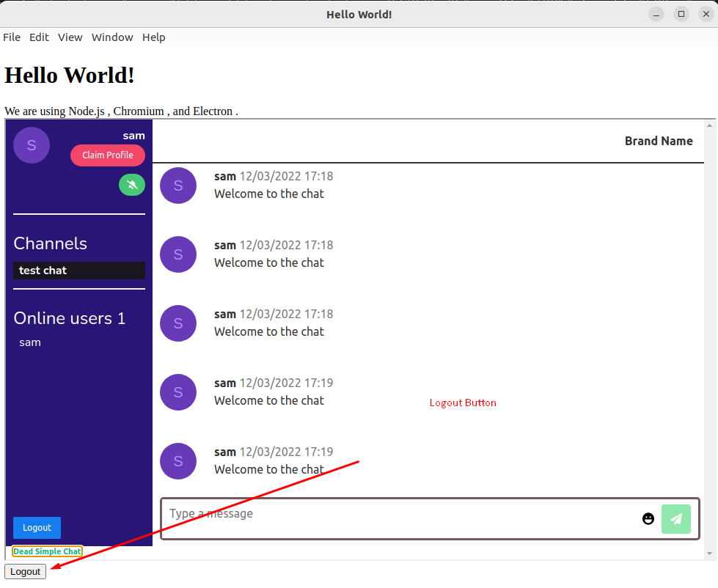Open the Window menu

pos(112,37)
